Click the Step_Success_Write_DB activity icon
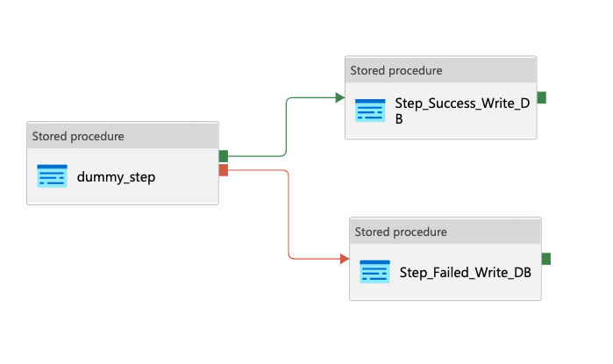613x364 pixels. [370, 111]
